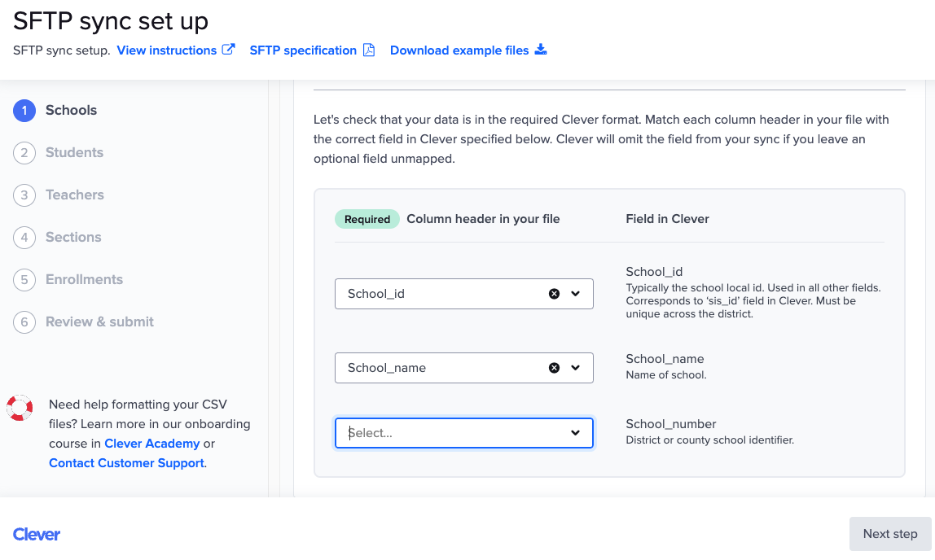This screenshot has height=560, width=935.
Task: Click the circle icon for step 3 Teachers
Action: pyautogui.click(x=24, y=195)
